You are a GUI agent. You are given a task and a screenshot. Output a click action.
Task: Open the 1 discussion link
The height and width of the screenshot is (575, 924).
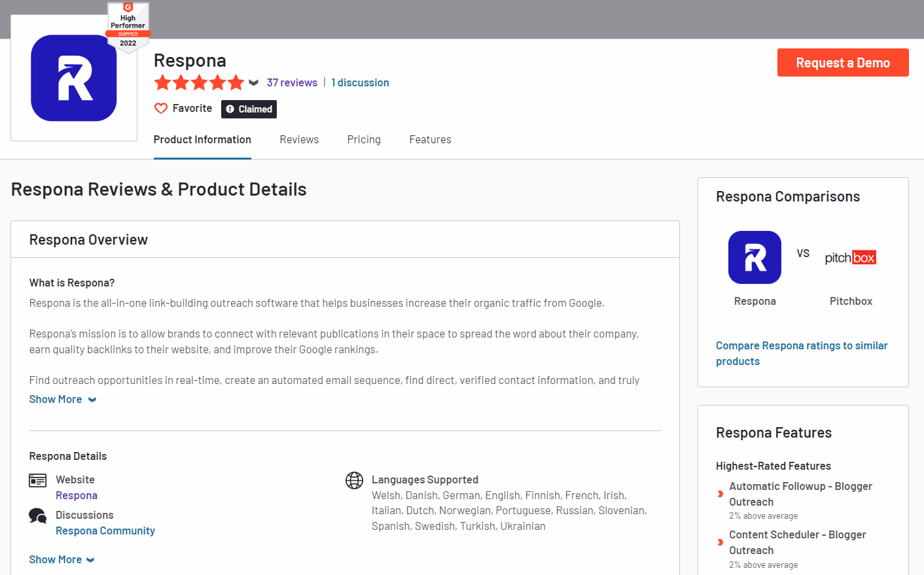(360, 82)
